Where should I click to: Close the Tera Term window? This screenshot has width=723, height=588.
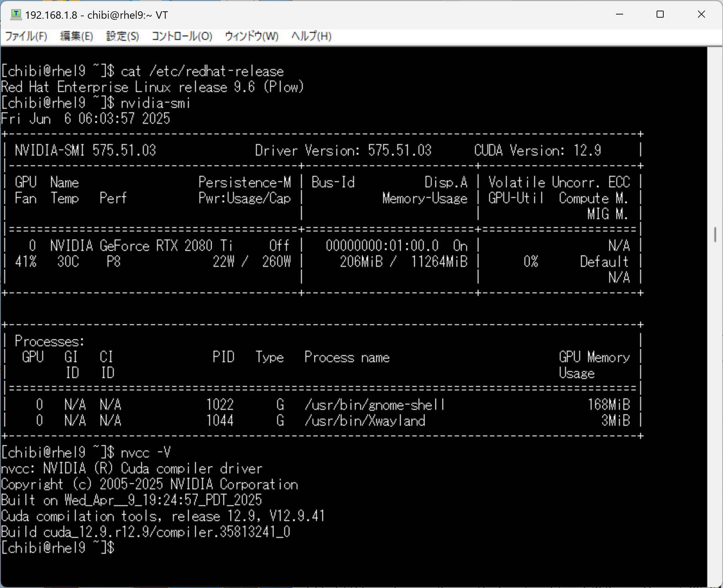click(701, 14)
